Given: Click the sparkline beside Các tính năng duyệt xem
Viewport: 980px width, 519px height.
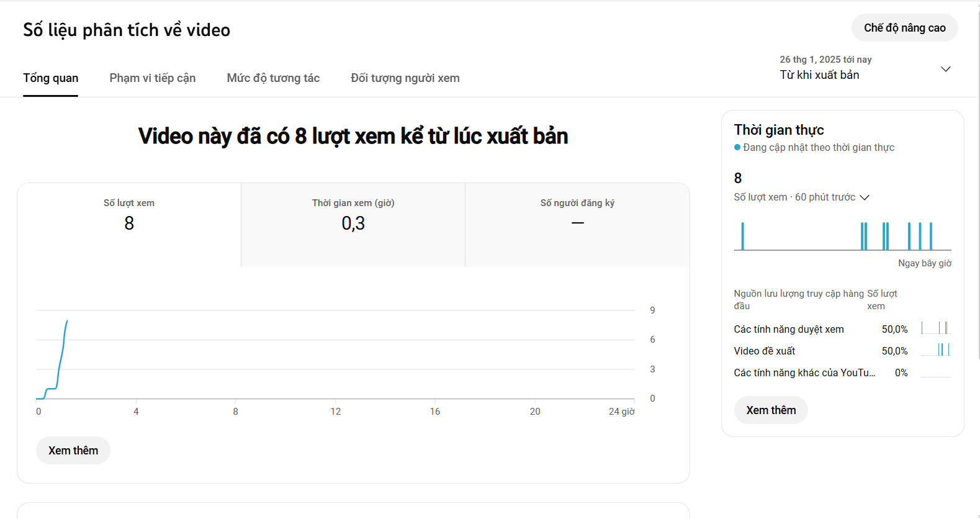Looking at the screenshot, I should click(935, 328).
